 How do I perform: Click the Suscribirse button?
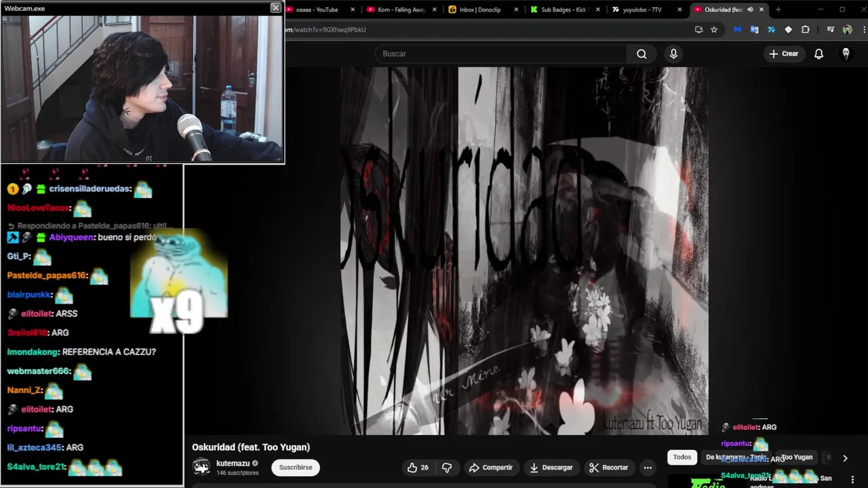pos(296,468)
